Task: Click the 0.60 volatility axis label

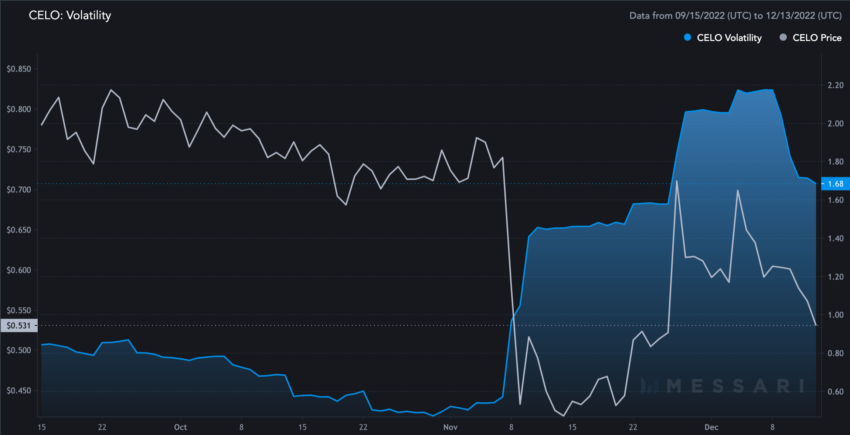Action: [834, 392]
